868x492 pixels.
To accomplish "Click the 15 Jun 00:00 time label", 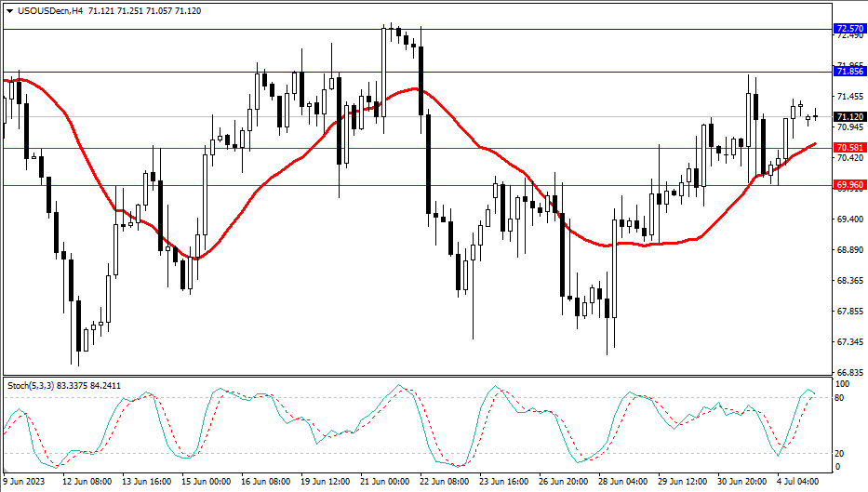I will pos(206,482).
